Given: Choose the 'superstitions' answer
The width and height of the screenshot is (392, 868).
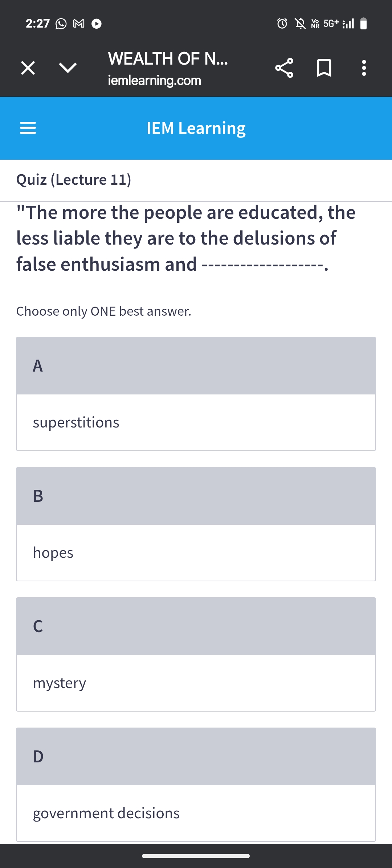Looking at the screenshot, I should (x=196, y=422).
